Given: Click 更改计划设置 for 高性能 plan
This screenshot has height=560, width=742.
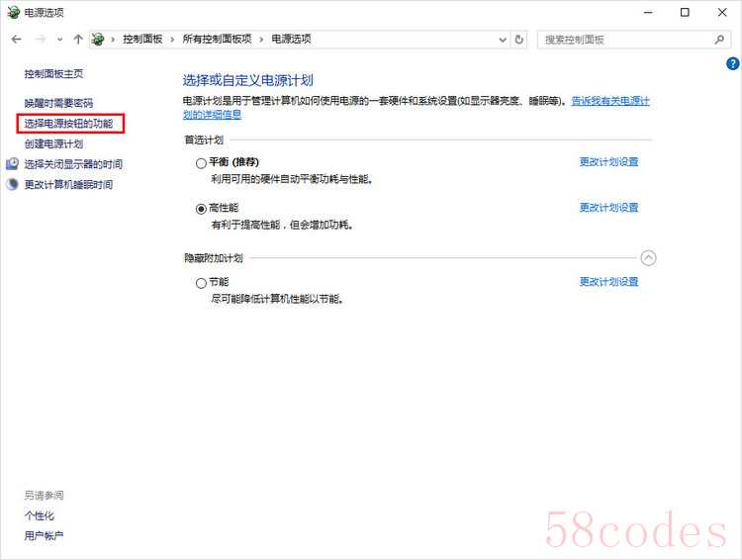Looking at the screenshot, I should point(608,208).
